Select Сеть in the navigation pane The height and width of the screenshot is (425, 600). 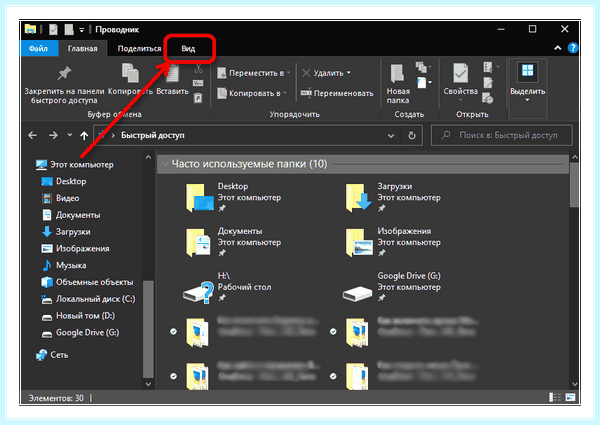[x=52, y=355]
